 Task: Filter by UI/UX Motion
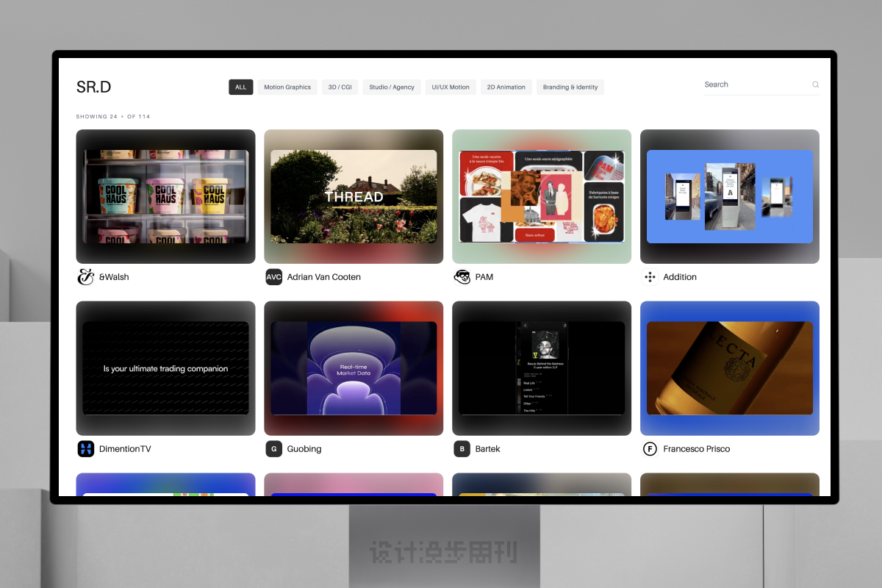click(451, 87)
